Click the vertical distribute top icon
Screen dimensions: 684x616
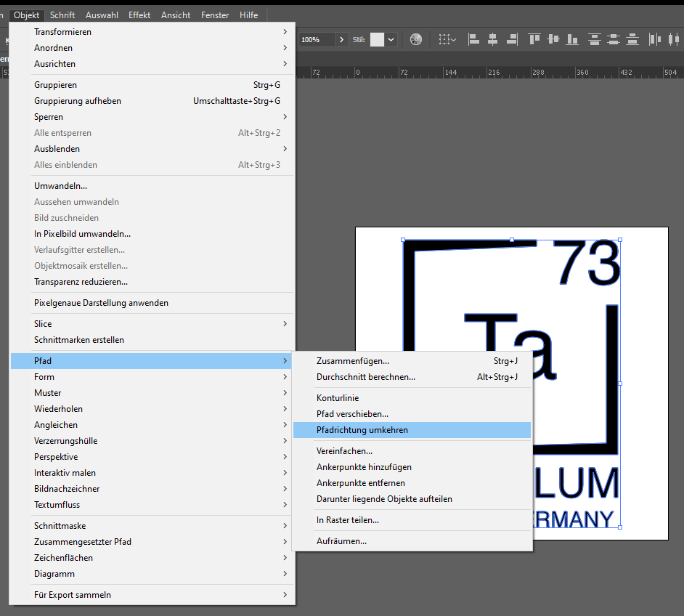pyautogui.click(x=595, y=39)
